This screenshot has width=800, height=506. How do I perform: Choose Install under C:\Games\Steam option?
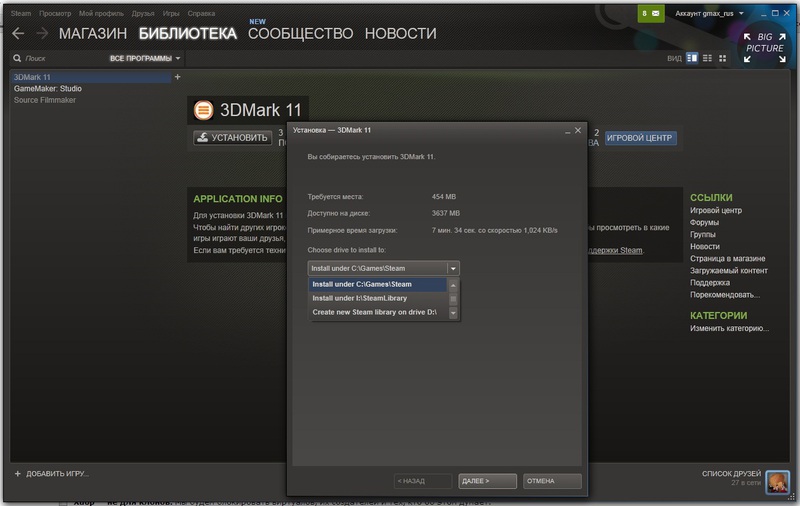[x=378, y=284]
